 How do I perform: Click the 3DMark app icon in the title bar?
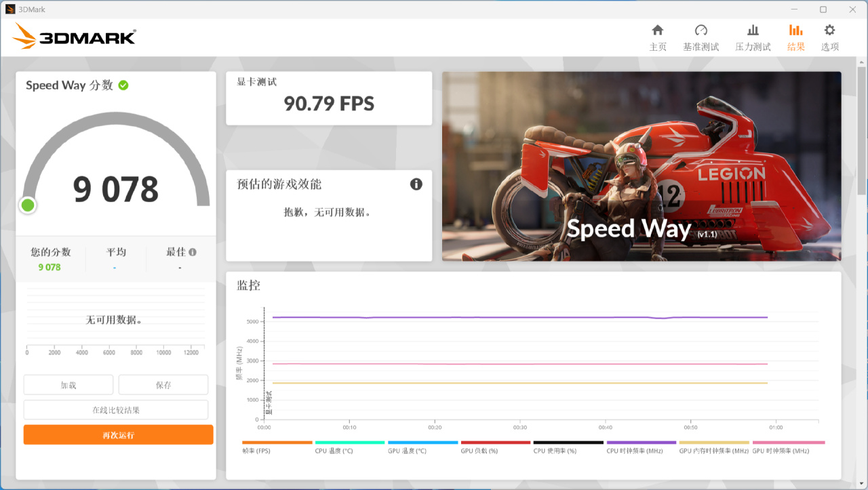coord(10,9)
